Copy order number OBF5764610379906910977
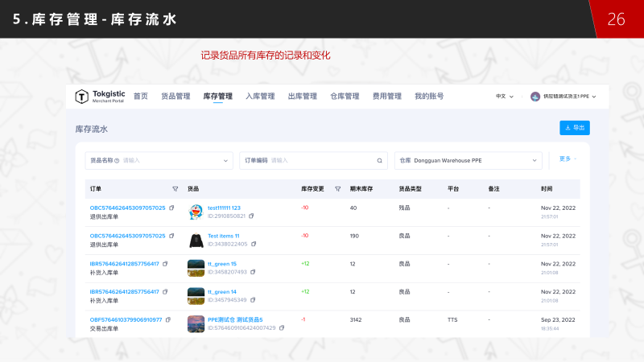Image resolution: width=644 pixels, height=362 pixels. click(x=168, y=319)
